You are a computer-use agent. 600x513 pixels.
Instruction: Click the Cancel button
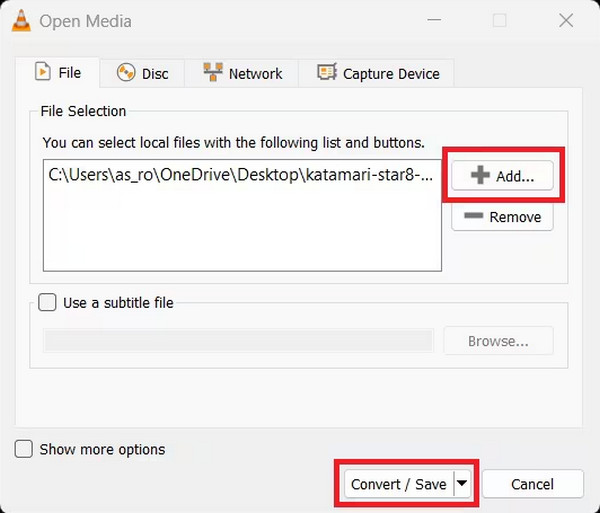click(533, 484)
